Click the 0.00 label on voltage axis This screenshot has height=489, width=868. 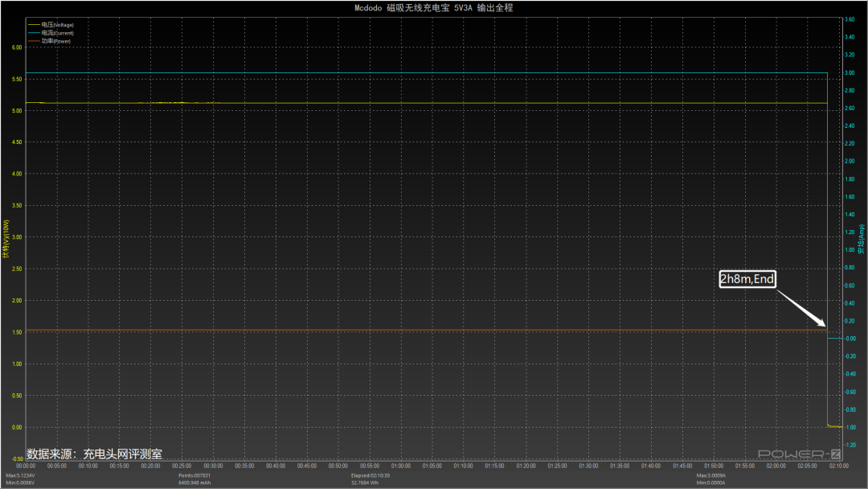pos(17,428)
